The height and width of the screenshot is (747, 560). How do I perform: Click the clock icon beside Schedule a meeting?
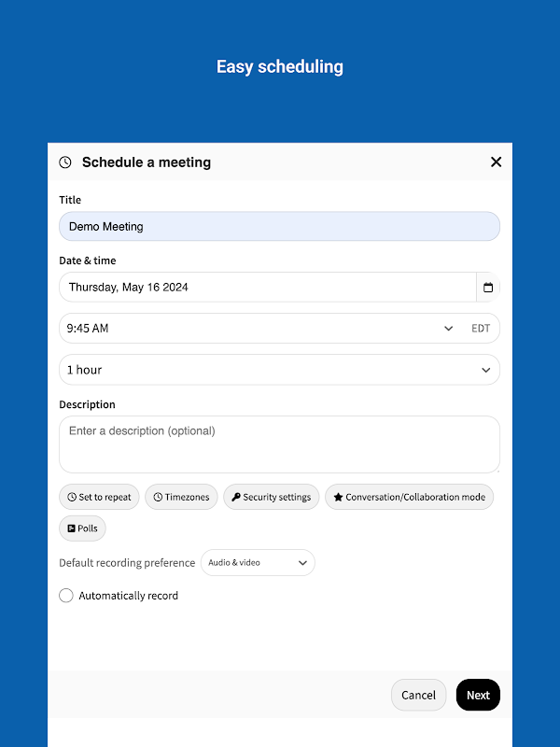(65, 162)
